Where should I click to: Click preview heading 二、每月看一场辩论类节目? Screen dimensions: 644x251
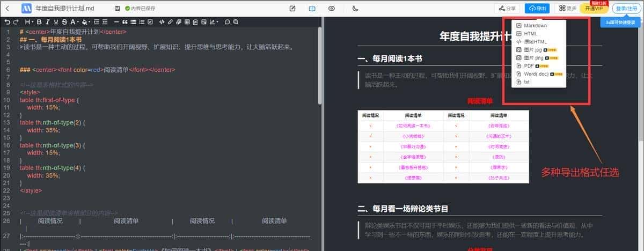402,208
